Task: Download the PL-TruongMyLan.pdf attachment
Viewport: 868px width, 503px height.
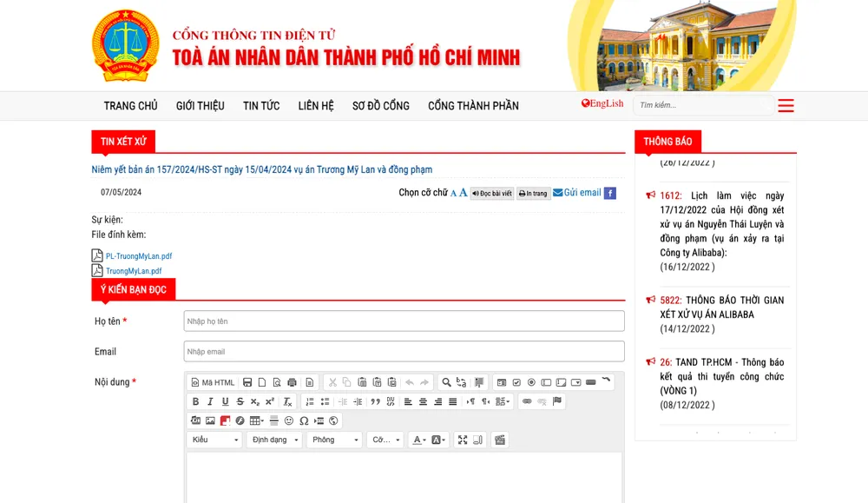Action: (139, 256)
